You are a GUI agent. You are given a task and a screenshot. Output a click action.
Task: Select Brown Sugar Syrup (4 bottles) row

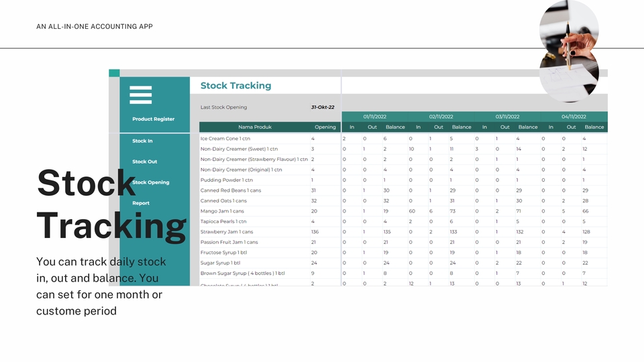(242, 274)
